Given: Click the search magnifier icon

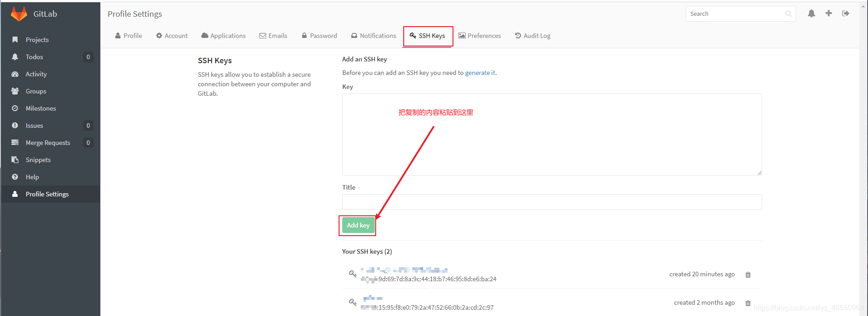Looking at the screenshot, I should (x=788, y=14).
